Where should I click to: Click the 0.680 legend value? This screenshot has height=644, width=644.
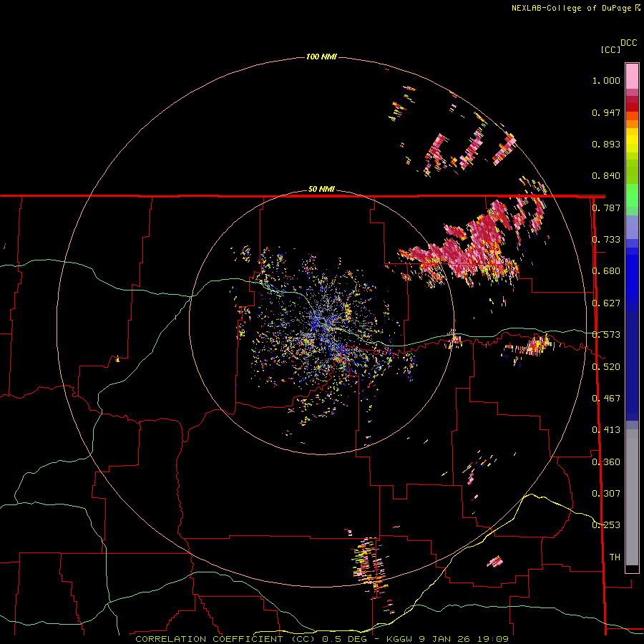[x=606, y=271]
